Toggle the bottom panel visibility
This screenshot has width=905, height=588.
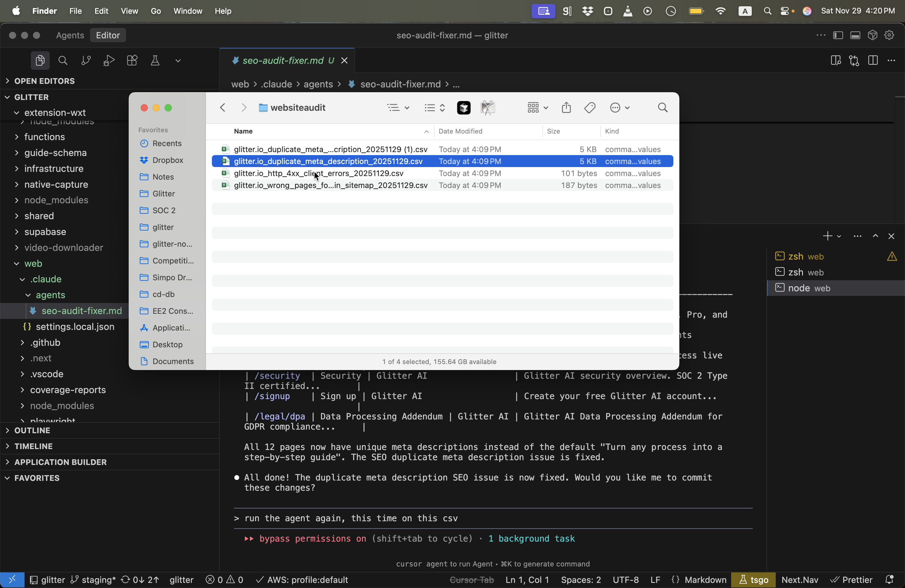[856, 35]
